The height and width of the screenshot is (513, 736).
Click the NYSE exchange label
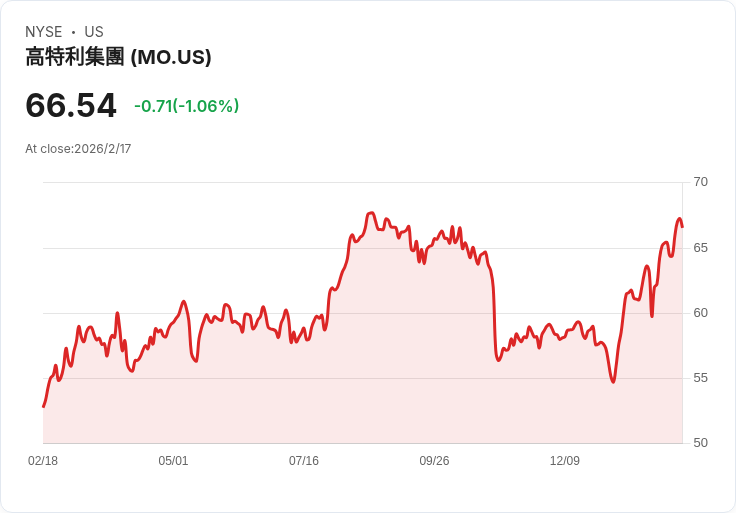click(x=44, y=32)
